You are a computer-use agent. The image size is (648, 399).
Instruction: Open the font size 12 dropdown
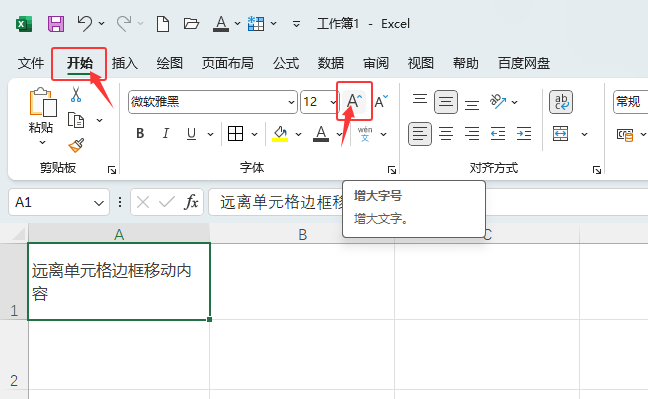pyautogui.click(x=333, y=102)
